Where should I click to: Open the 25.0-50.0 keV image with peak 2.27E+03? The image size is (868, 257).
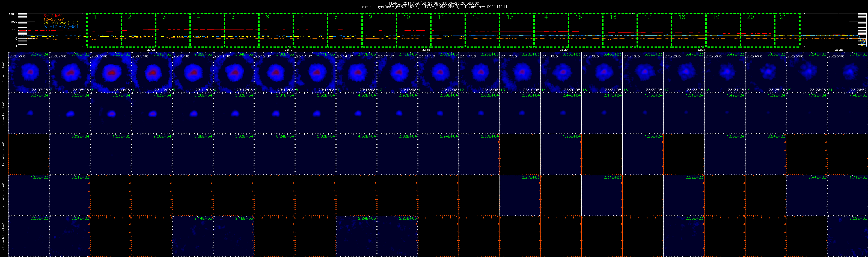520,195
